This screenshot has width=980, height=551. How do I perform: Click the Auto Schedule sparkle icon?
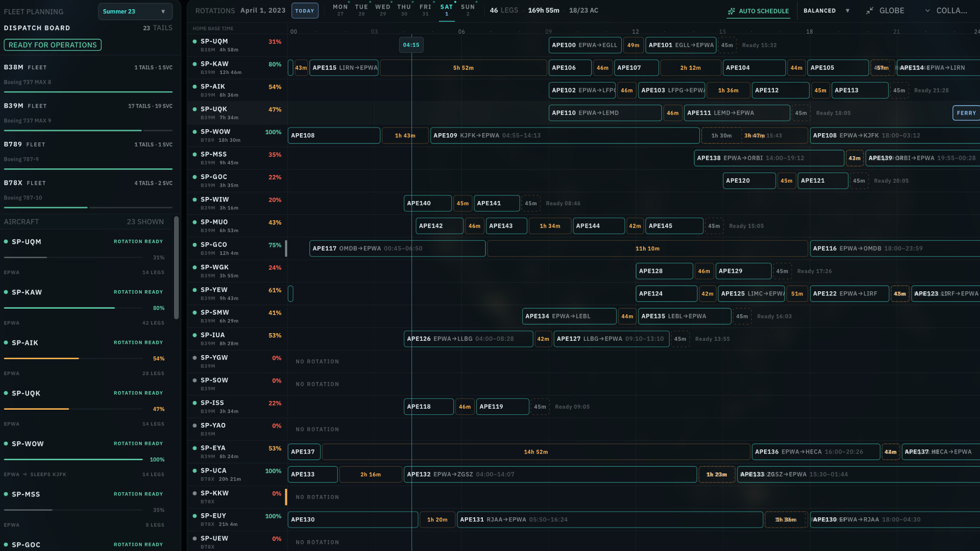tap(731, 11)
